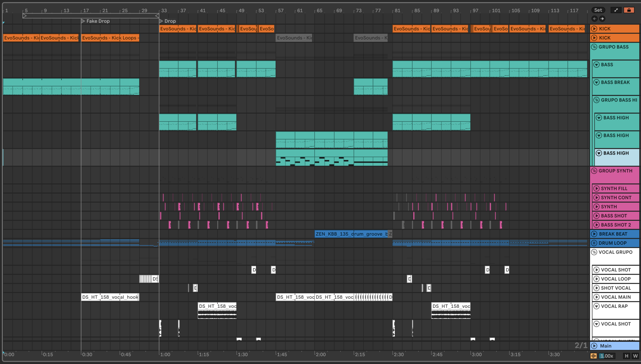Select the VOCAL MAIN track title

click(x=616, y=297)
